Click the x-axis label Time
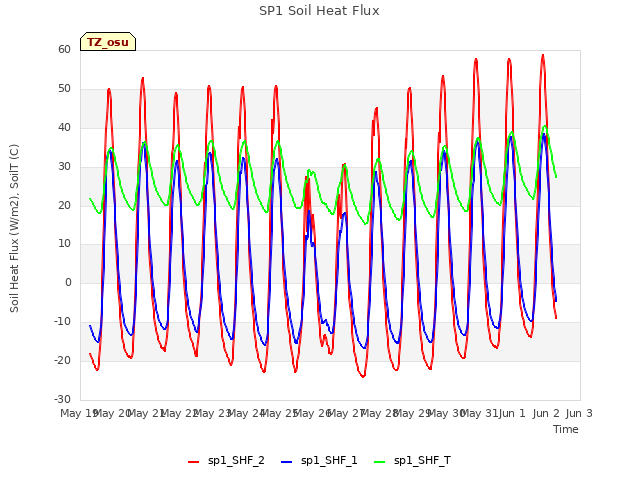Viewport: 640px width, 480px height. pyautogui.click(x=566, y=429)
